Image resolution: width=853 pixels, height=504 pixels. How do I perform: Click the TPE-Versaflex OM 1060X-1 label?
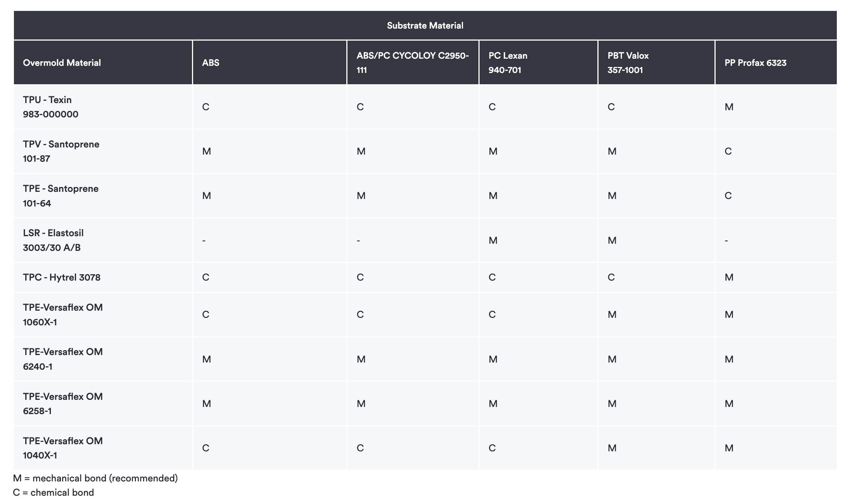click(62, 314)
